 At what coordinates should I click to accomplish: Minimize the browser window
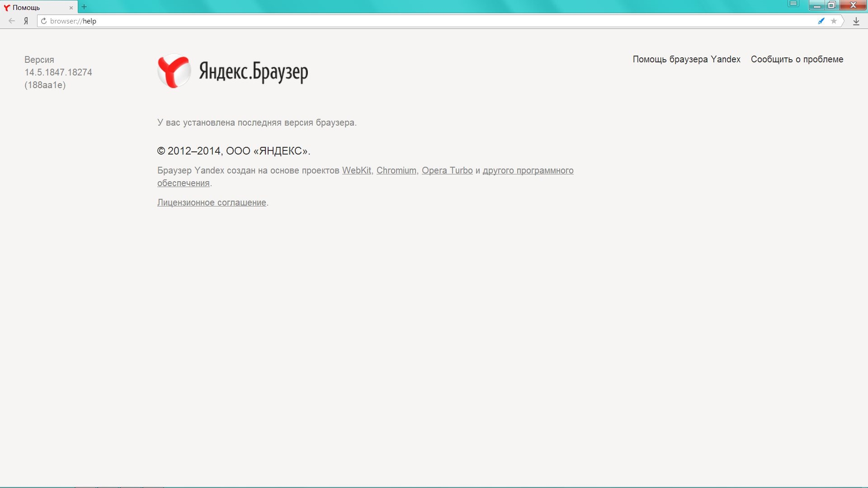[816, 5]
